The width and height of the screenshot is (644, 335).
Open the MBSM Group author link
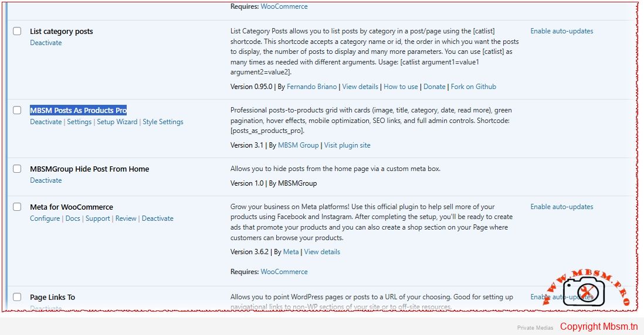pos(298,145)
